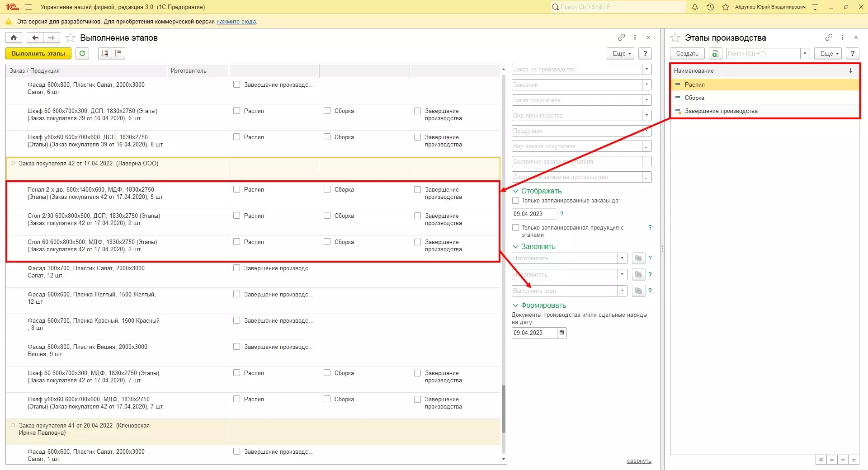Click the свернуть link
Image resolution: width=868 pixels, height=470 pixels.
[x=639, y=461]
